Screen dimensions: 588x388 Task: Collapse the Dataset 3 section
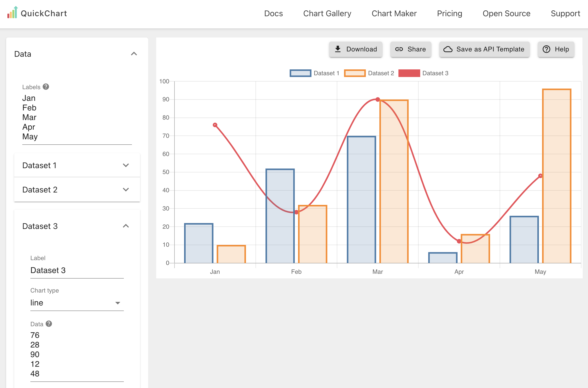pyautogui.click(x=126, y=226)
